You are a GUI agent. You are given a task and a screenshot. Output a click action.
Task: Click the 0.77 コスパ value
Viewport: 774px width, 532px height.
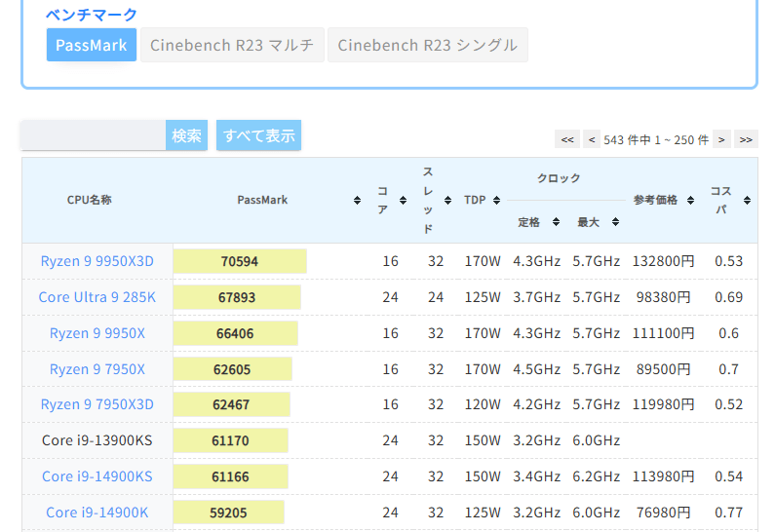click(x=728, y=513)
